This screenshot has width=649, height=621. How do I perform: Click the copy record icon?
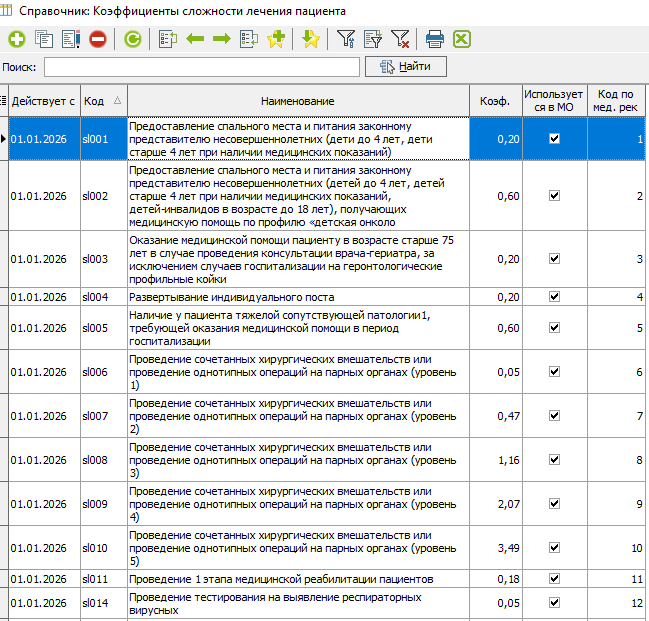pos(44,40)
